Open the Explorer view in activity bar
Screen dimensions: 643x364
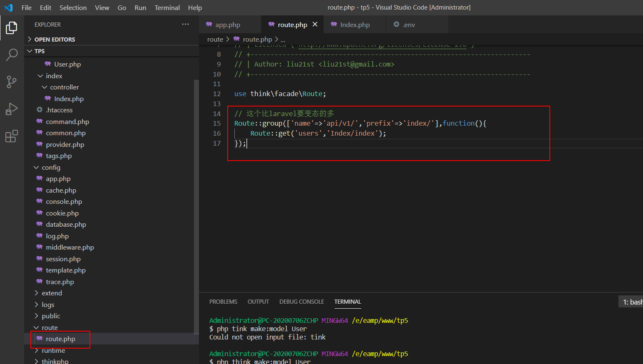[x=12, y=28]
